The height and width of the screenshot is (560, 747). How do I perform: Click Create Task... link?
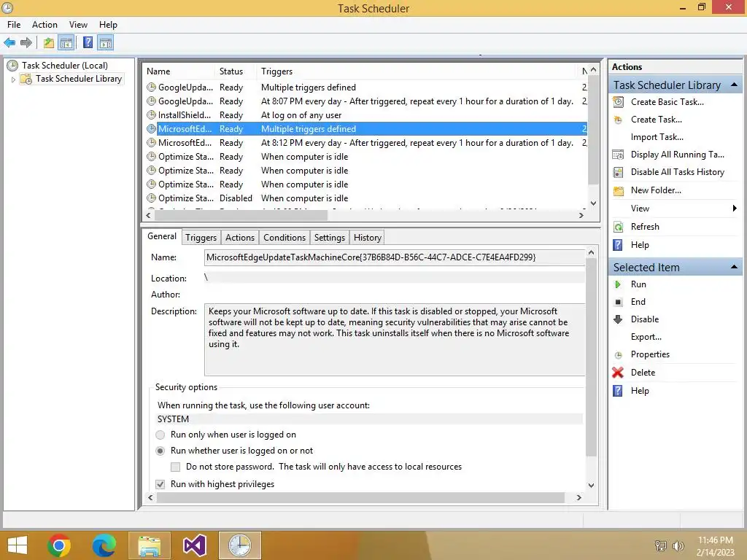656,120
